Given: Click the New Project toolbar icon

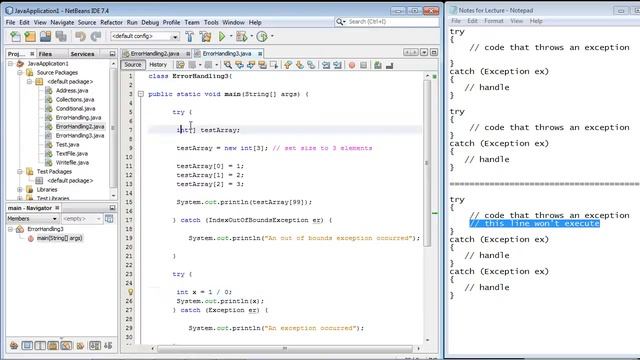Looking at the screenshot, I should tap(30, 37).
